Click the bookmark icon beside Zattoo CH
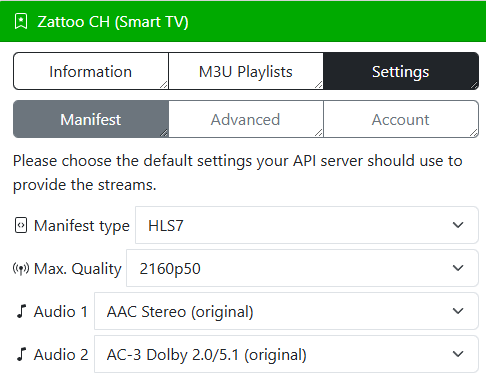 21,22
